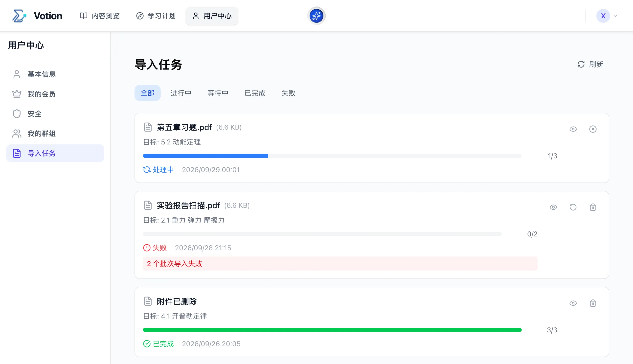This screenshot has width=633, height=364.
Task: Click the empty 0/2 progress bar
Action: (322, 234)
